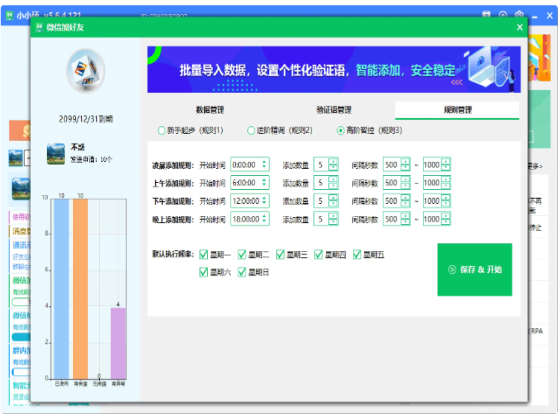Uncheck the 星期一 checkbox
This screenshot has height=420, width=560.
point(204,254)
